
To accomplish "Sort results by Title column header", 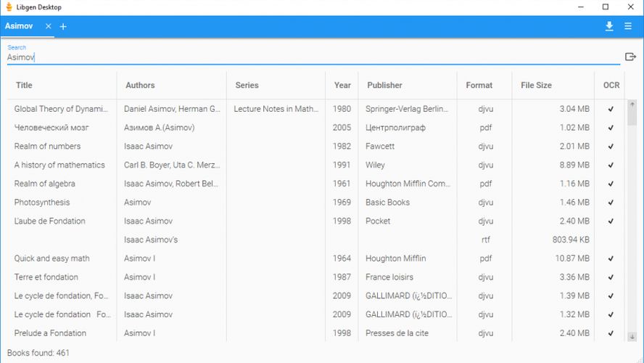I will pyautogui.click(x=25, y=85).
